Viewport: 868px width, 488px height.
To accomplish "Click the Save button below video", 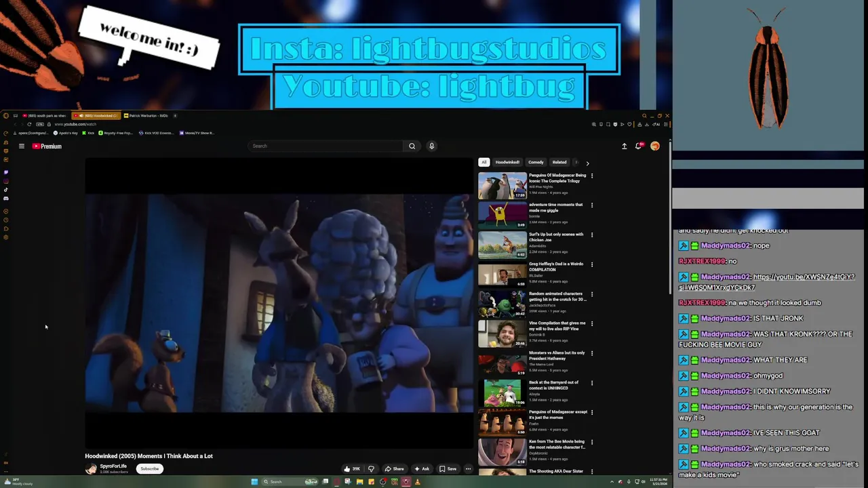I will point(448,468).
